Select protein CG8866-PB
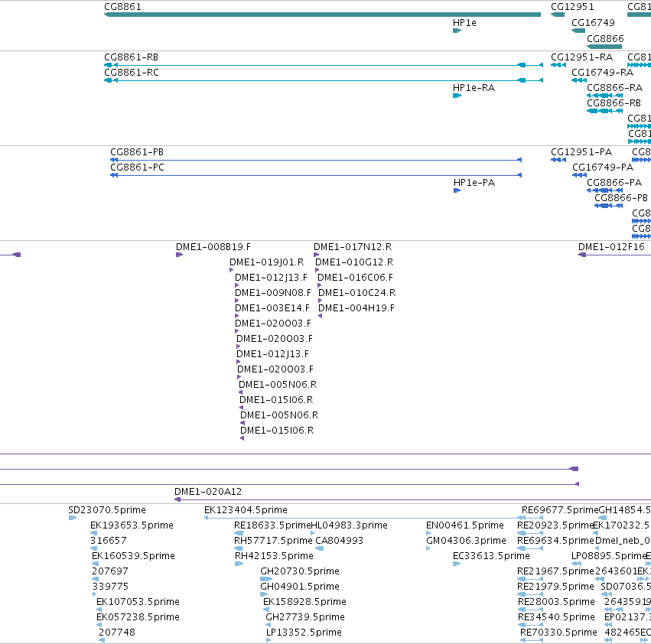This screenshot has height=644, width=651. [621, 198]
